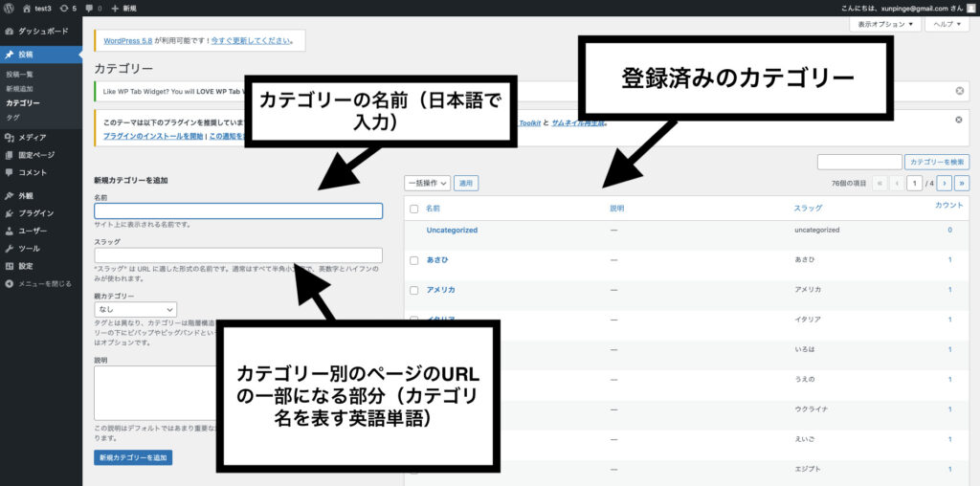Screen dimensions: 980x486
Task: Open カテゴリー in the sidebar submenu
Action: pos(23,103)
